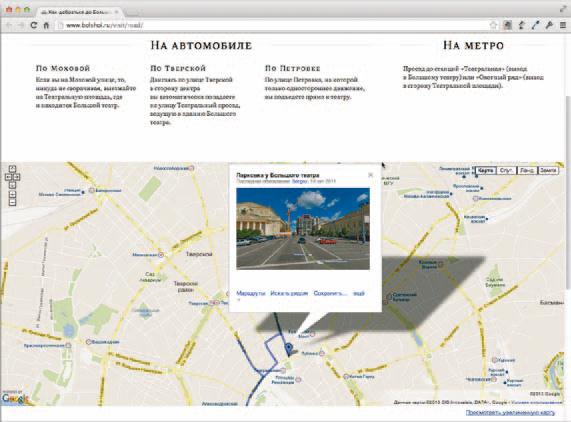571x422 pixels.
Task: Switch map type to Ланд. (terrain)
Action: [527, 170]
